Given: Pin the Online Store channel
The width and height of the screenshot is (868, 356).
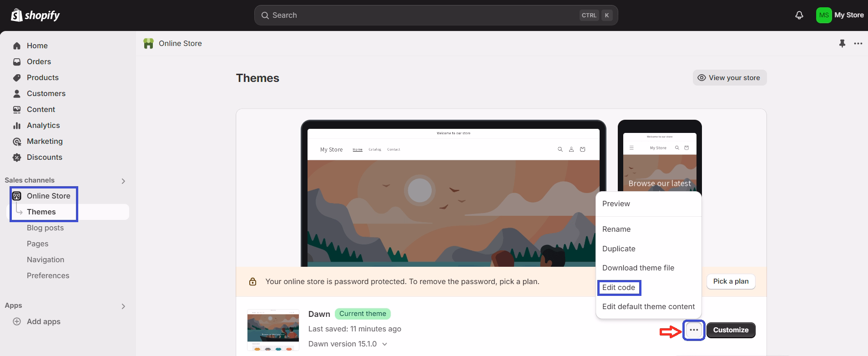Looking at the screenshot, I should tap(842, 44).
